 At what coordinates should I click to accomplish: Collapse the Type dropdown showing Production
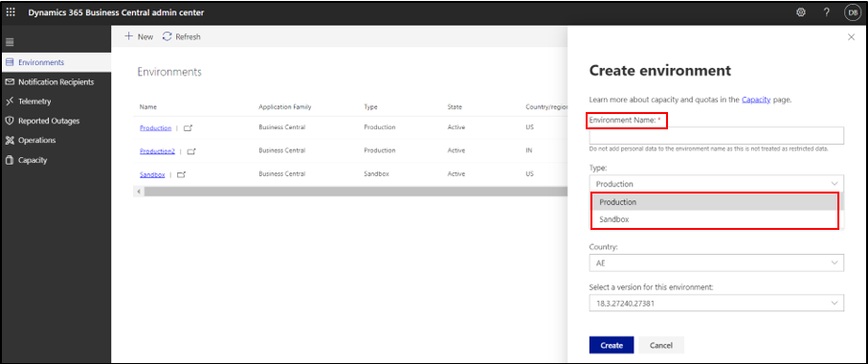tap(717, 183)
